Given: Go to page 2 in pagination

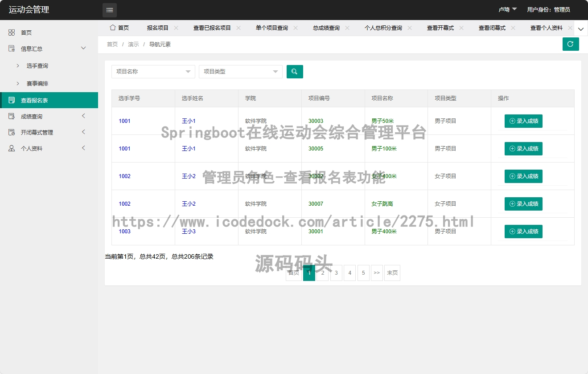Looking at the screenshot, I should (x=323, y=273).
